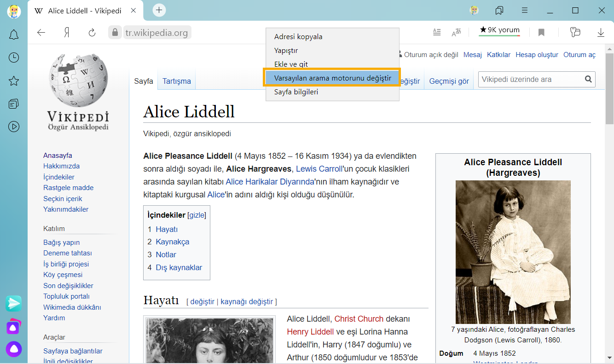The height and width of the screenshot is (364, 614).
Task: Open 'Wikimedia dükkânı' link
Action: (x=72, y=307)
